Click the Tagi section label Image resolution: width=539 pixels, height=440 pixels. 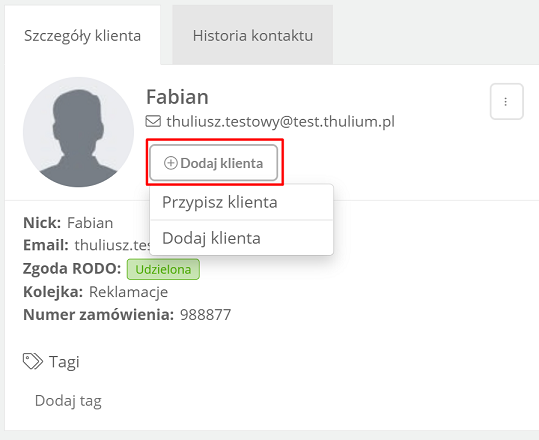click(64, 362)
